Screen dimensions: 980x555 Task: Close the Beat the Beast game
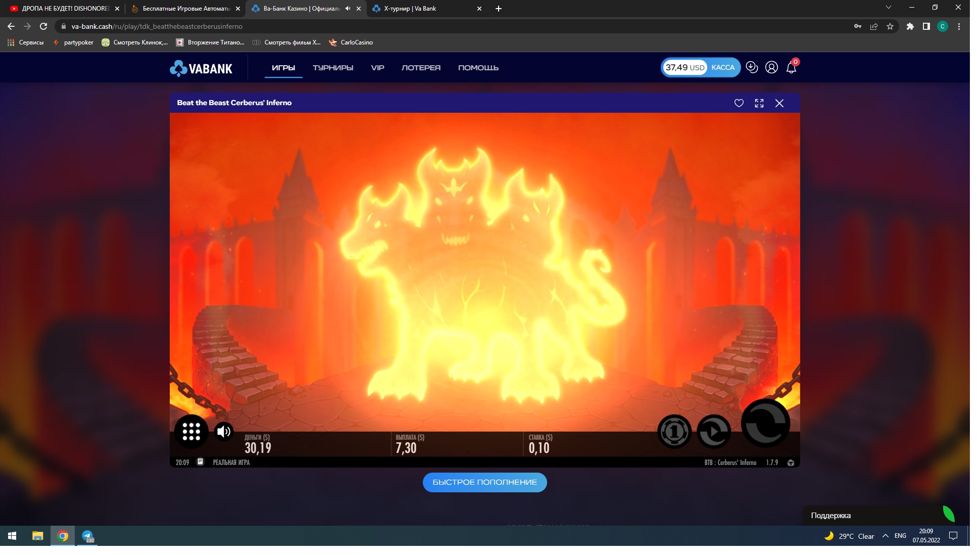(x=779, y=103)
